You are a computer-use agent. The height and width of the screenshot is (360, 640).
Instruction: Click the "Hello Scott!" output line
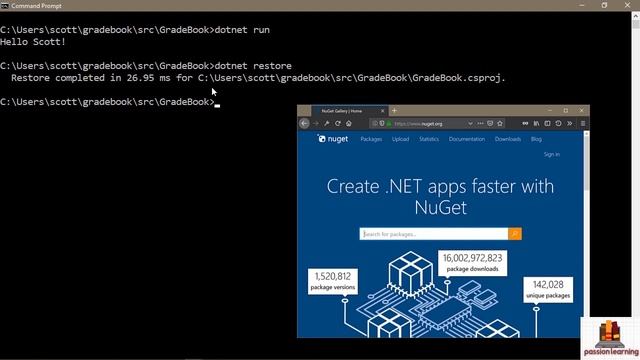(x=33, y=42)
